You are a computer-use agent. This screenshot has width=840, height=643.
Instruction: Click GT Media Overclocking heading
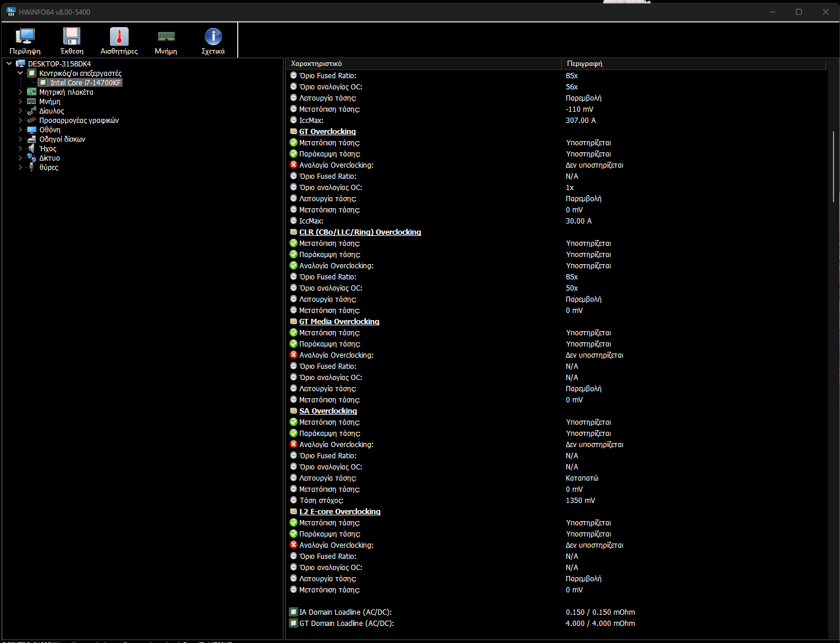(x=339, y=322)
